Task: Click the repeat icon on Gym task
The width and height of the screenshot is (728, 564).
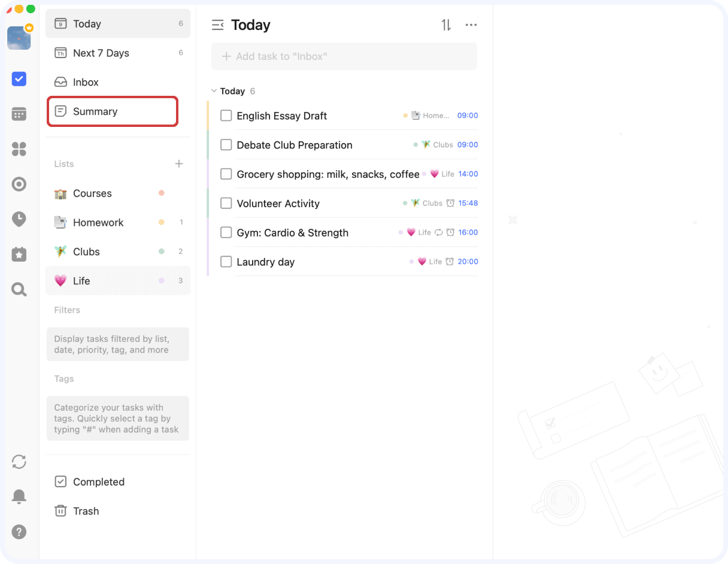Action: [439, 232]
